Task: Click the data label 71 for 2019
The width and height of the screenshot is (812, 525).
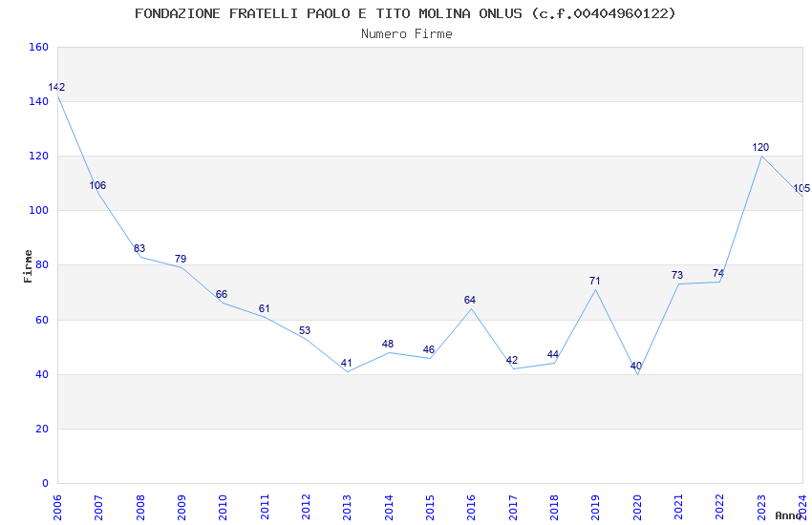Action: point(594,281)
